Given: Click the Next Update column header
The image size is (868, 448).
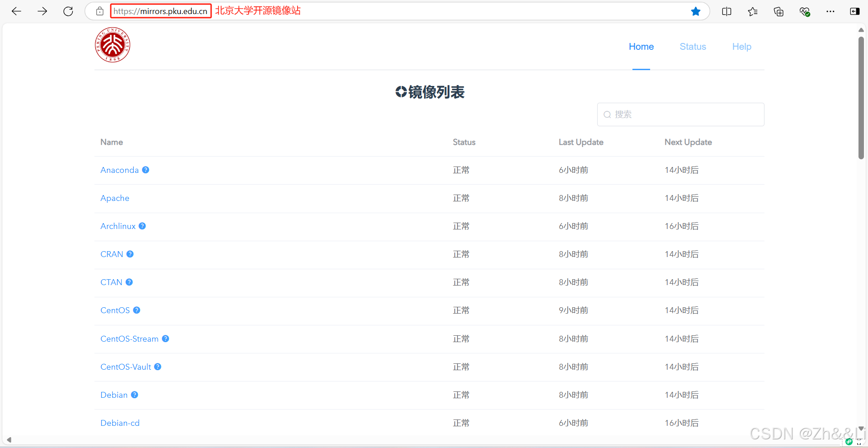Looking at the screenshot, I should point(688,142).
